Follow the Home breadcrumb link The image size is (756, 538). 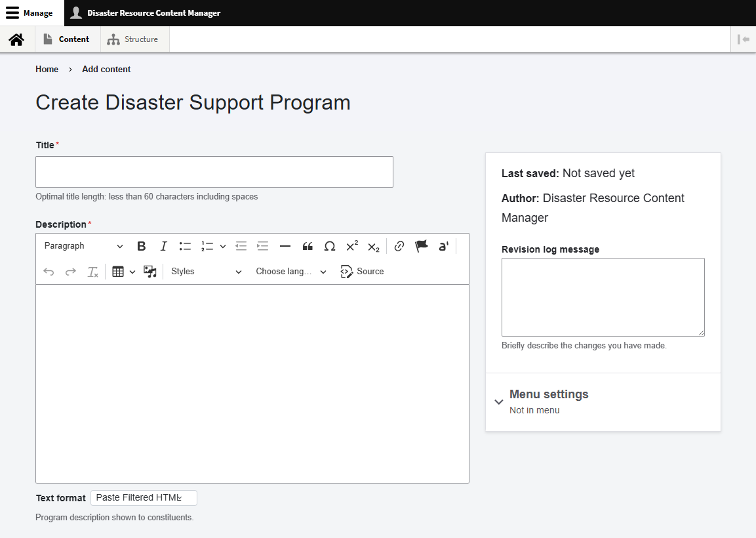(47, 69)
